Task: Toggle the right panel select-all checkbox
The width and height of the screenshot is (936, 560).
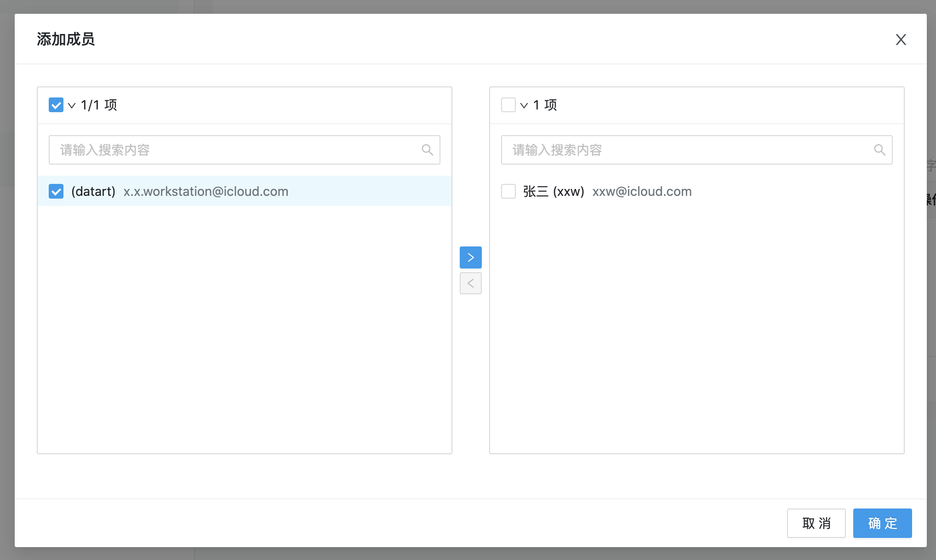Action: pos(508,105)
